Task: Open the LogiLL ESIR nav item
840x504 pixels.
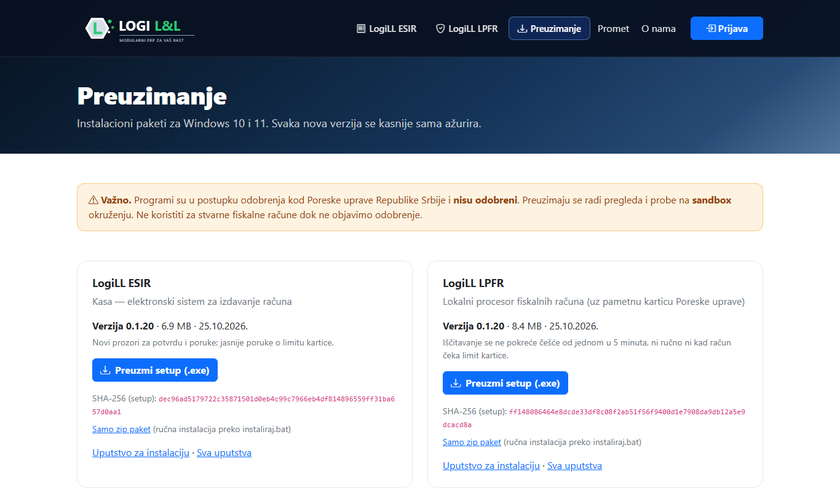Action: click(x=386, y=28)
